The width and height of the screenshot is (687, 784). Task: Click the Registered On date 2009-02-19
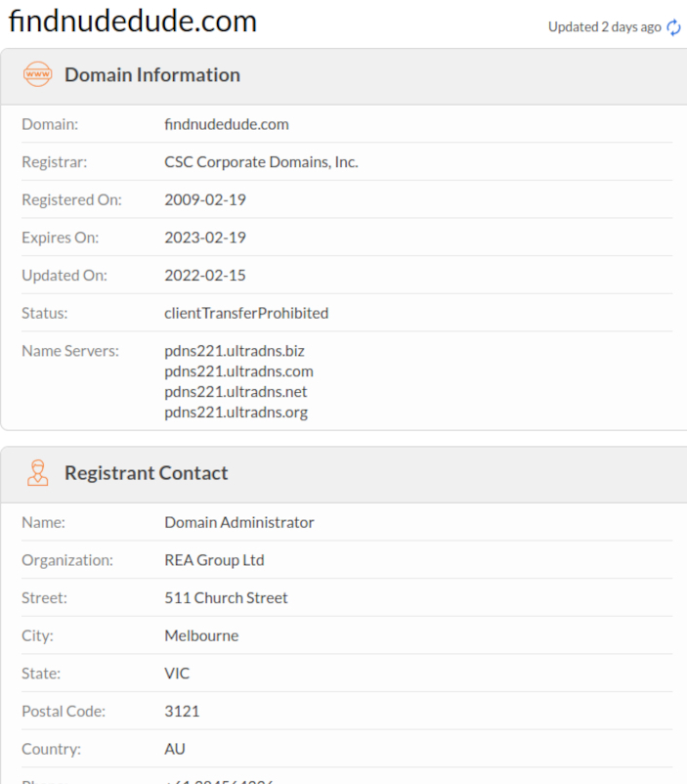[205, 199]
